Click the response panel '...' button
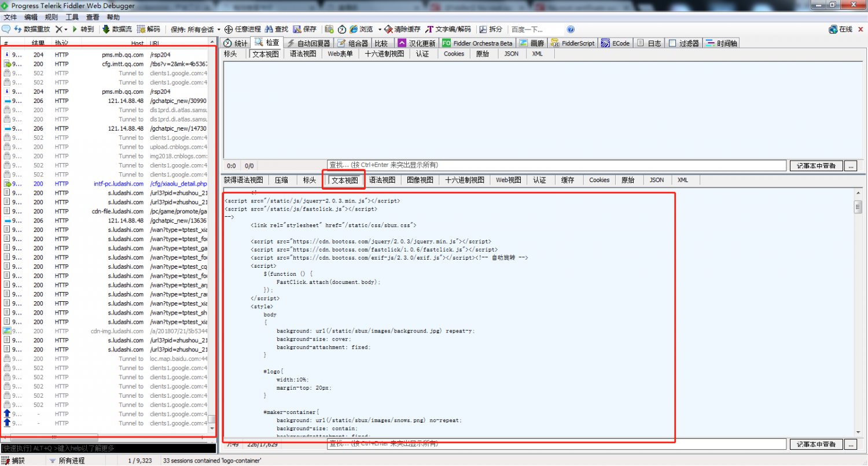Screen dimensions: 868x466 [851, 444]
